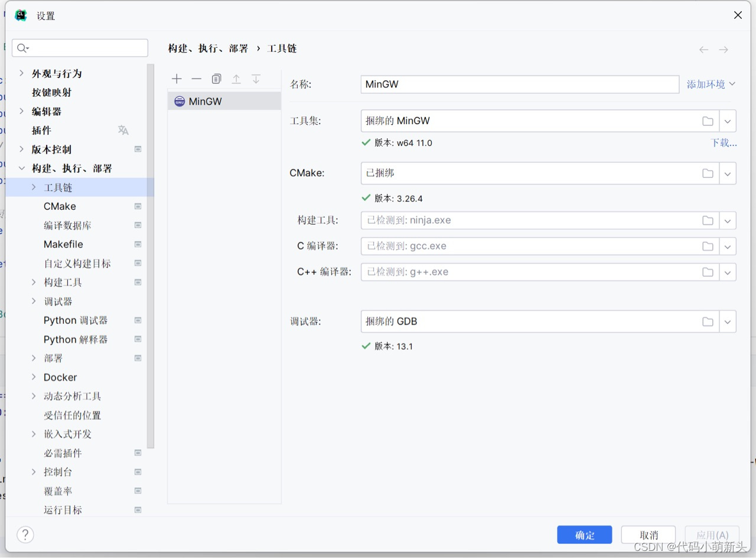
Task: Click GNU icon of MinGW toolchain
Action: (x=180, y=101)
